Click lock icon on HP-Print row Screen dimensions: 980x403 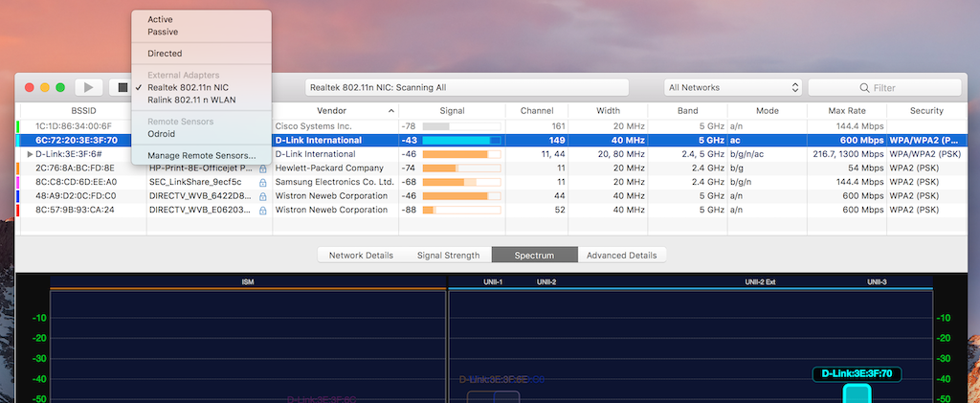pyautogui.click(x=262, y=168)
